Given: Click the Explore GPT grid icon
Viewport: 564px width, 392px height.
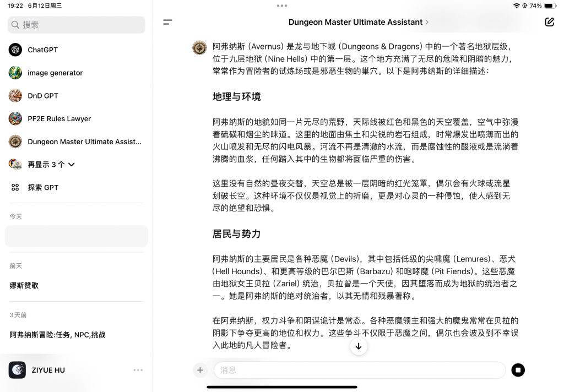Looking at the screenshot, I should [15, 187].
